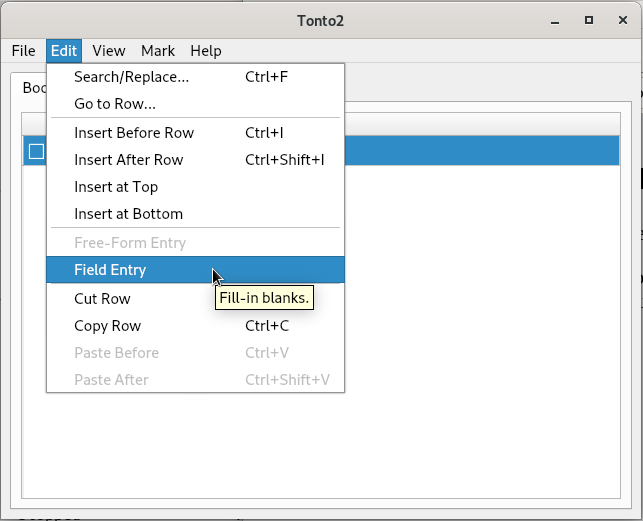Viewport: 643px width, 521px height.
Task: Maximize the Tonto2 window
Action: pyautogui.click(x=589, y=19)
